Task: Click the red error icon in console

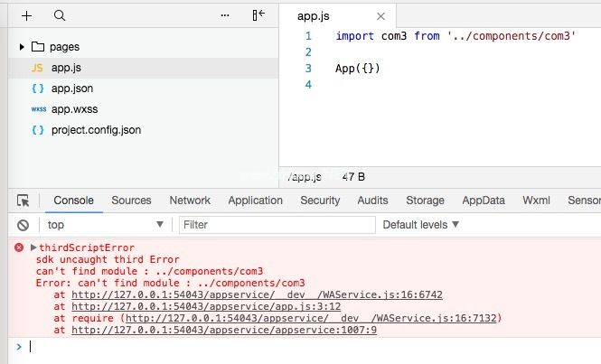Action: pyautogui.click(x=19, y=247)
